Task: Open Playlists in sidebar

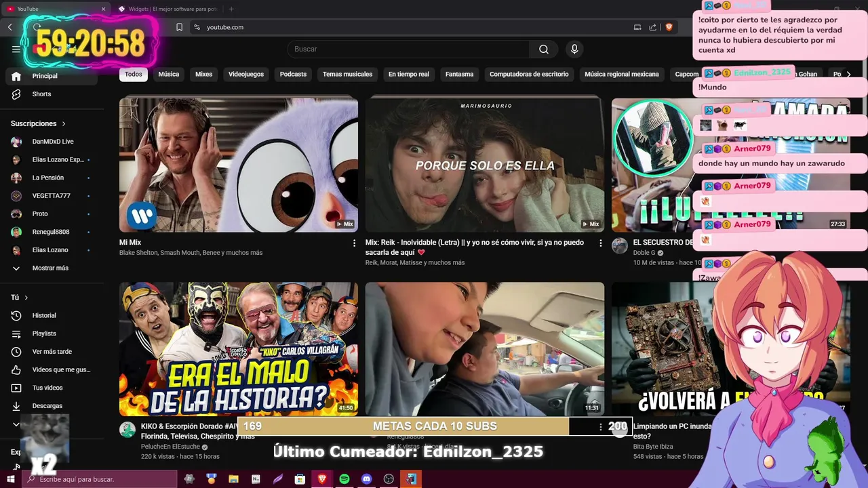Action: tap(52, 333)
